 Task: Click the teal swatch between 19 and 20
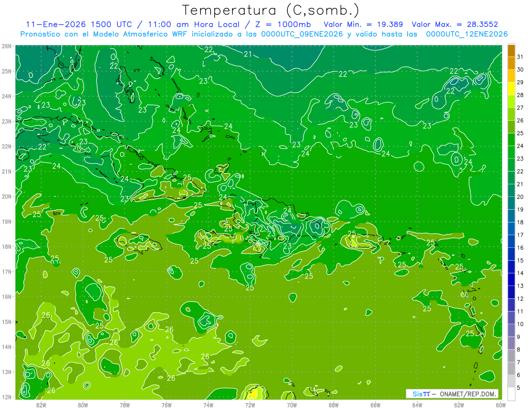tap(511, 203)
